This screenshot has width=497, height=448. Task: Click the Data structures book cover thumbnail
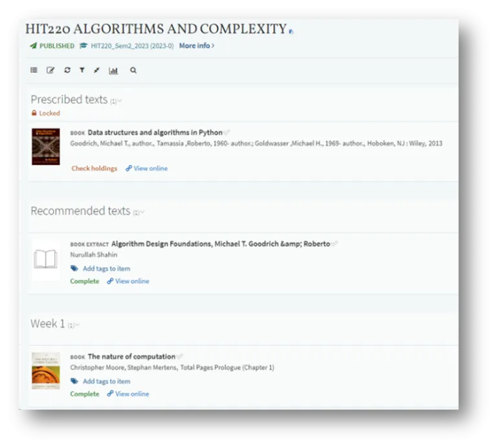(46, 147)
